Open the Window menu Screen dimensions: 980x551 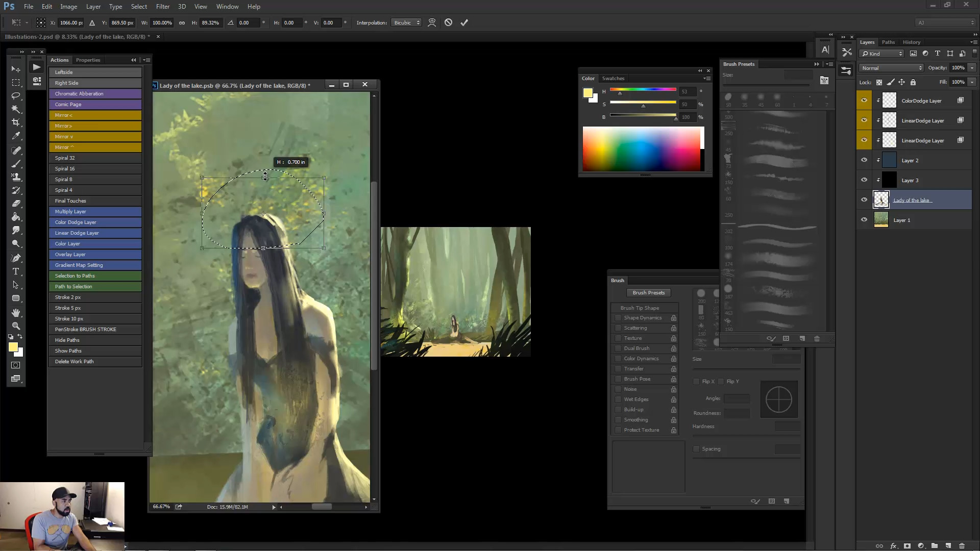click(227, 7)
